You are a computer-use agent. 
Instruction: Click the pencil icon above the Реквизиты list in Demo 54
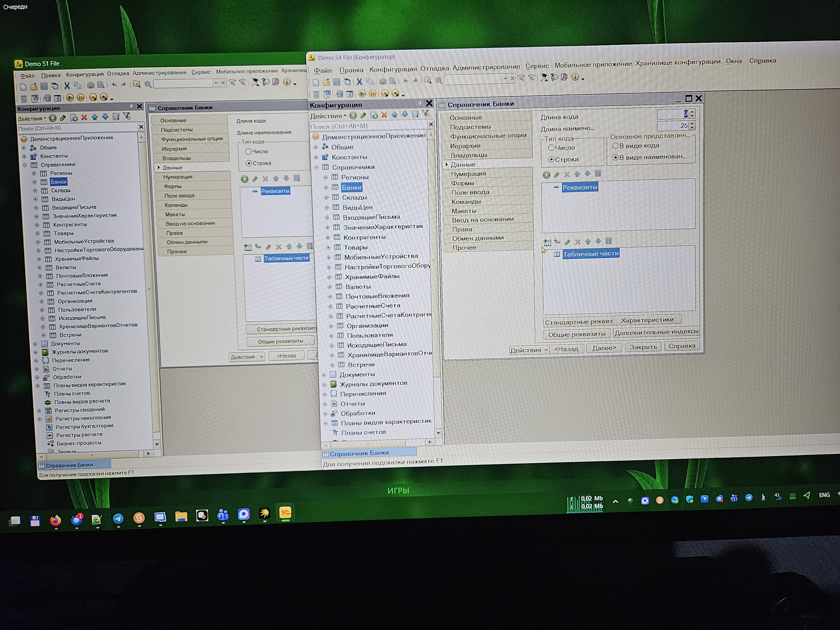pyautogui.click(x=557, y=174)
